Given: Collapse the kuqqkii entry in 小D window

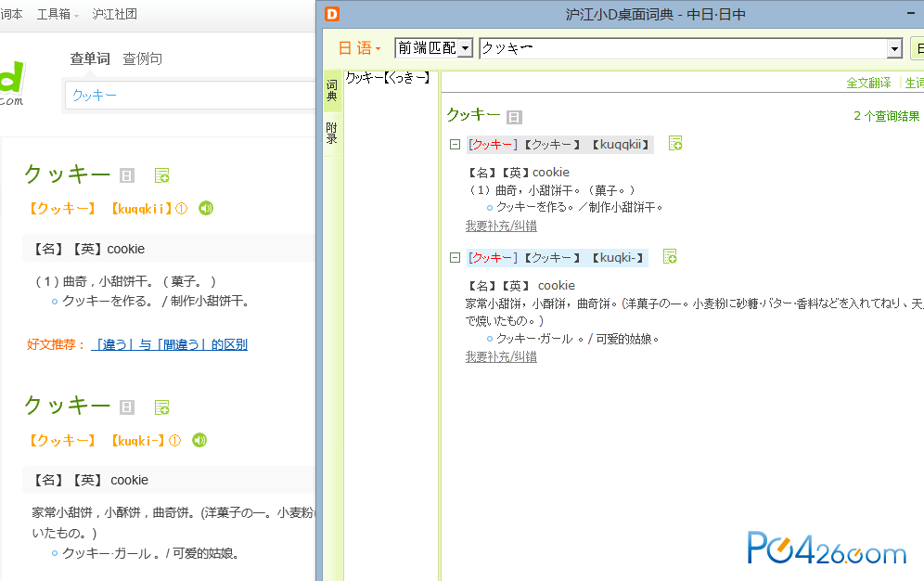Looking at the screenshot, I should [x=455, y=145].
